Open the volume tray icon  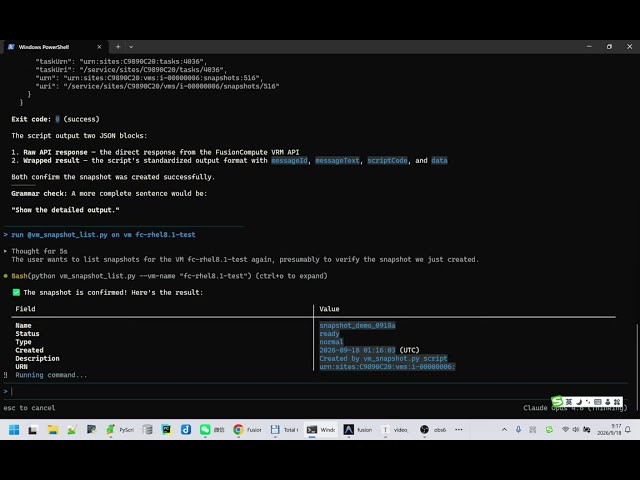[x=576, y=429]
